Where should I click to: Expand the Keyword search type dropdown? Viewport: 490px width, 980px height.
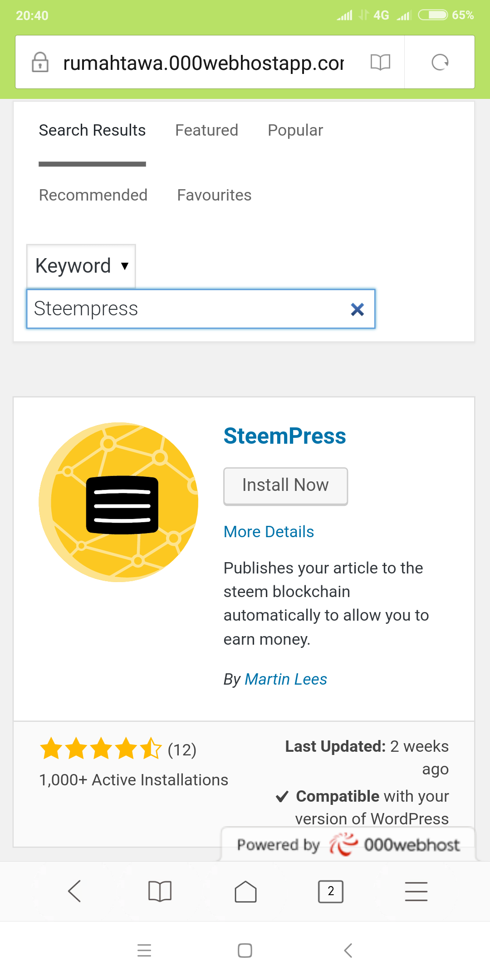point(81,266)
